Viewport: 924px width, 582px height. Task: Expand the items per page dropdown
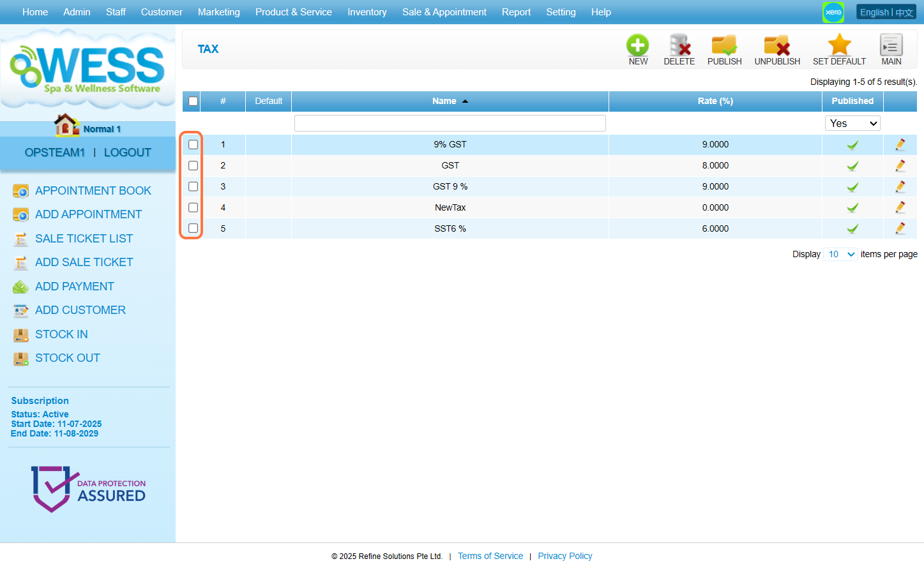coord(840,255)
